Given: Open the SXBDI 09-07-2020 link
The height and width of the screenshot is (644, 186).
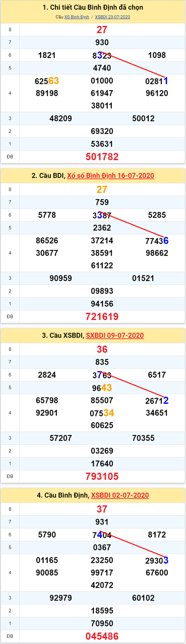Looking at the screenshot, I should tap(115, 336).
